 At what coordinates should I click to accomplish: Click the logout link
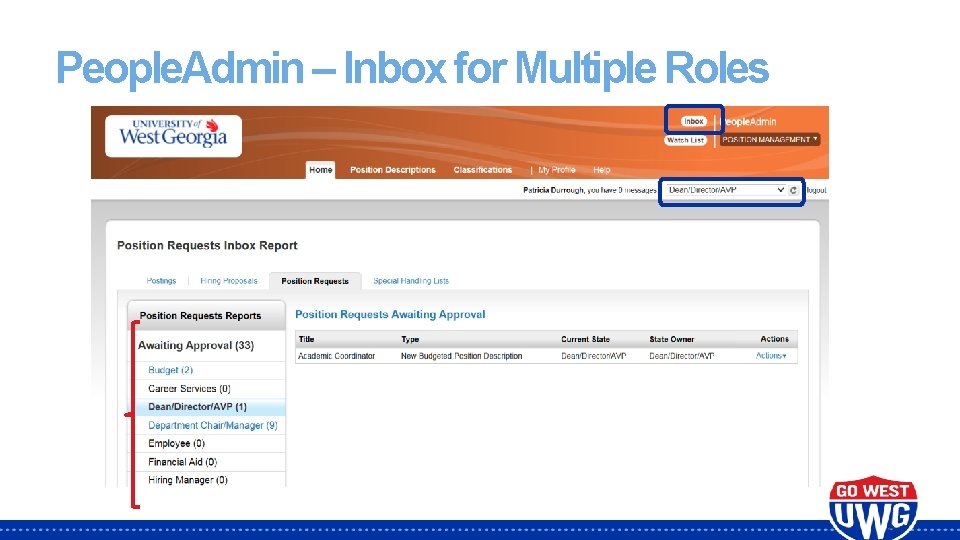click(816, 190)
